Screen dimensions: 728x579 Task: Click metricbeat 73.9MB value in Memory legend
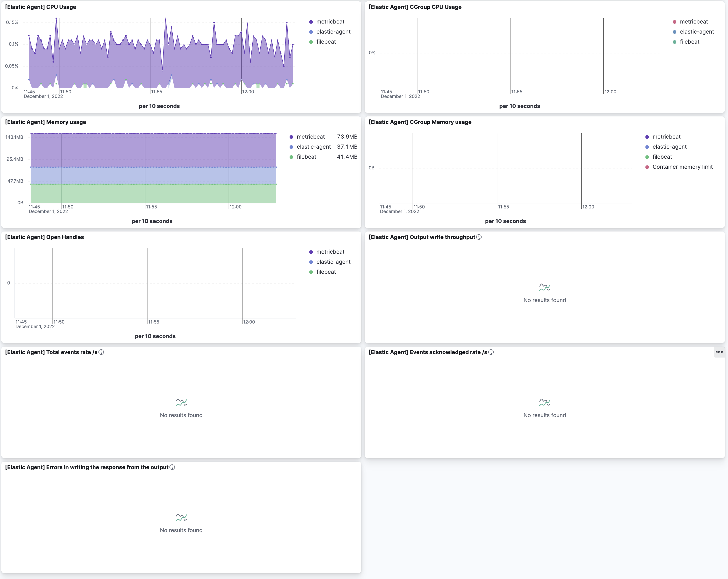pos(347,137)
